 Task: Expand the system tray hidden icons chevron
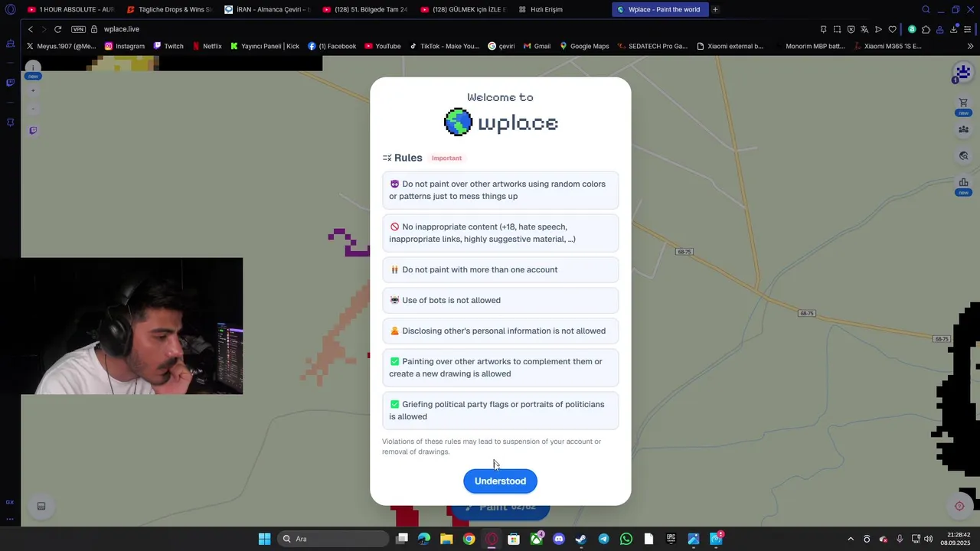(x=850, y=539)
